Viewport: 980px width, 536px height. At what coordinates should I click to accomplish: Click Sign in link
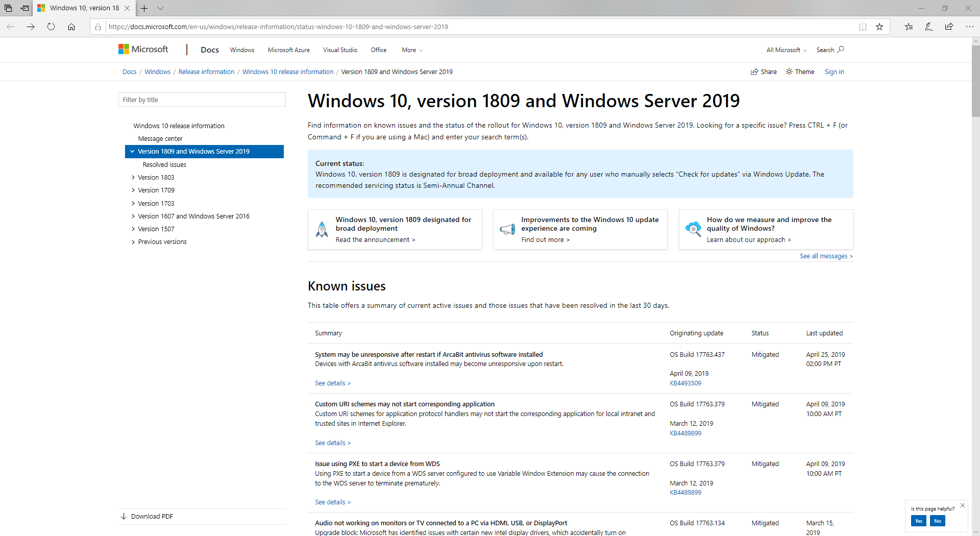(x=835, y=72)
